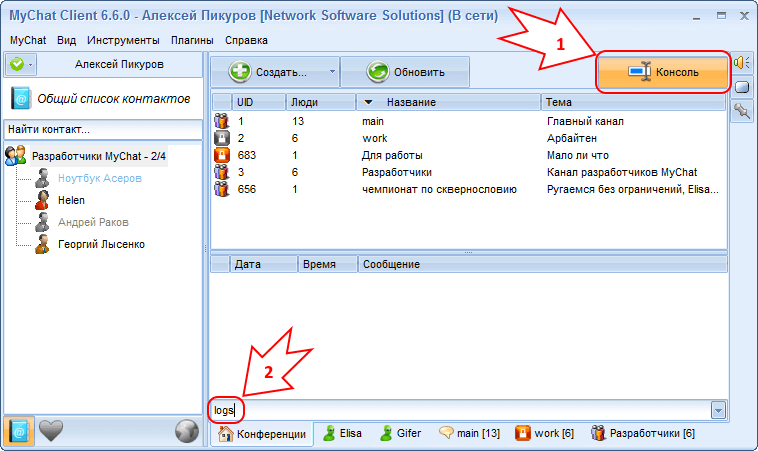Click the orange lock icon of channel 683

click(222, 155)
